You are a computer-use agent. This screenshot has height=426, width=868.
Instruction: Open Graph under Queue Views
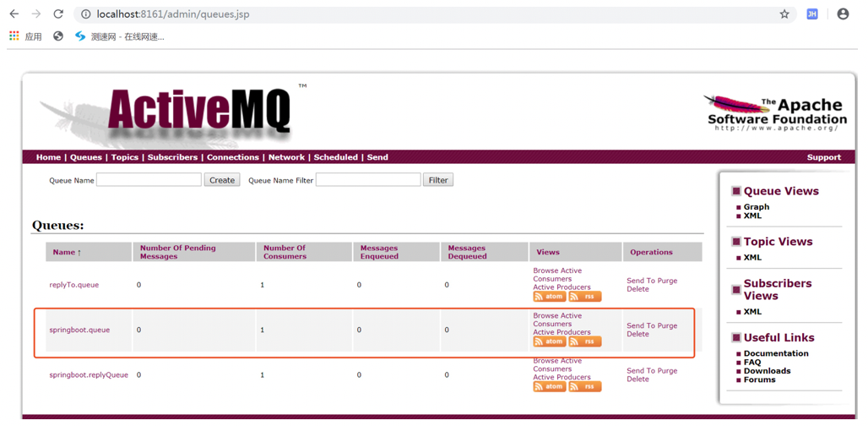pos(757,206)
